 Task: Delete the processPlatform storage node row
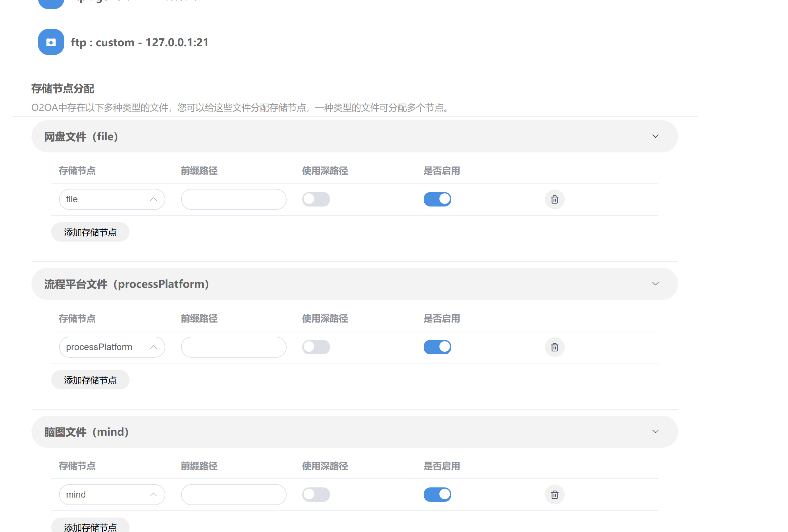click(555, 347)
